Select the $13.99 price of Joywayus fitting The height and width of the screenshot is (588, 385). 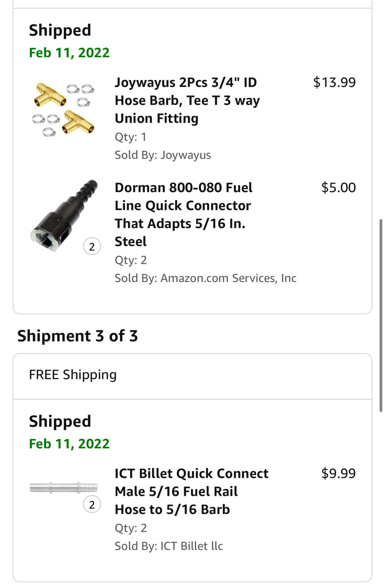[x=334, y=82]
